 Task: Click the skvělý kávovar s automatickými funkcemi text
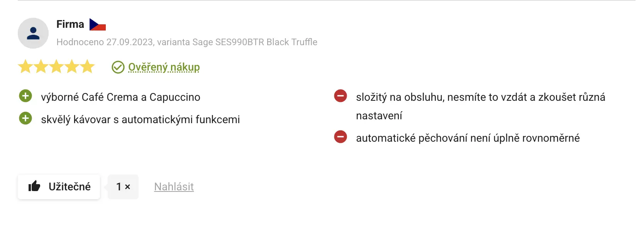(140, 119)
